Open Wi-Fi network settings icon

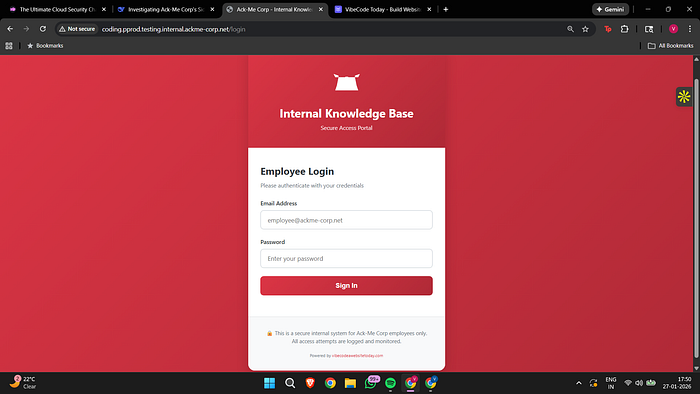point(628,383)
